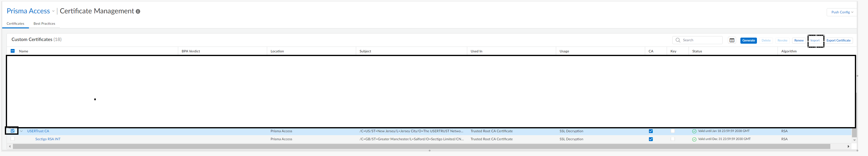Sort by the Name column header

pyautogui.click(x=24, y=51)
